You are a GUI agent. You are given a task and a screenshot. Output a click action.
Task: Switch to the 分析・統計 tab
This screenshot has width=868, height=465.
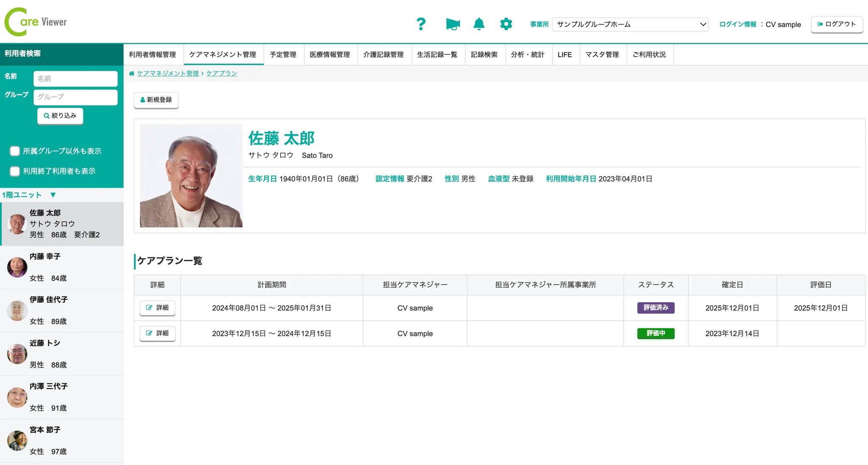tap(528, 55)
